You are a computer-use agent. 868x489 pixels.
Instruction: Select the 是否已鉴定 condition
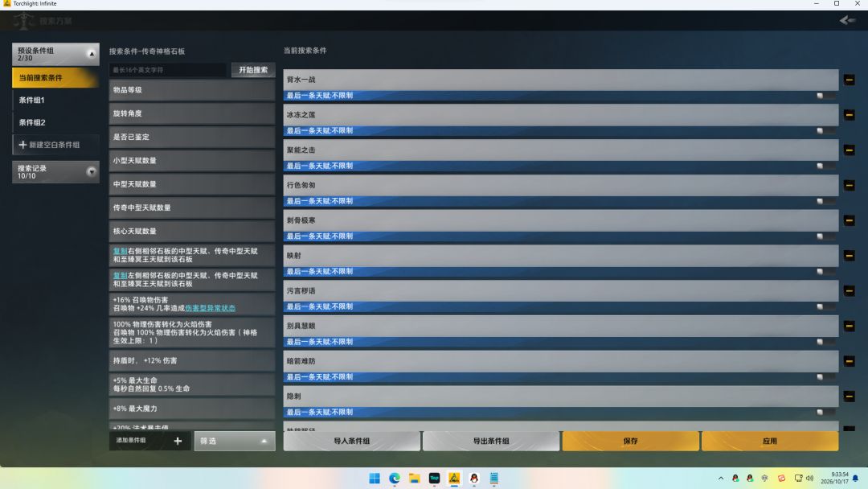[x=192, y=137]
